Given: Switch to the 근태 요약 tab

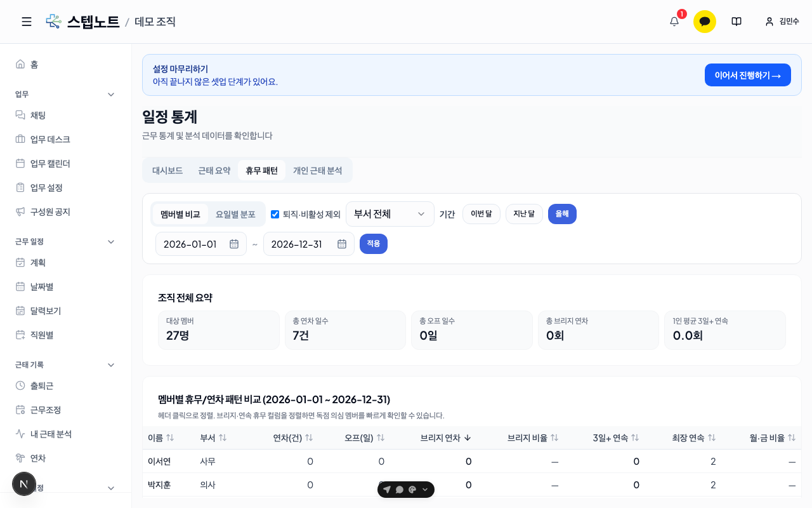Looking at the screenshot, I should point(214,170).
